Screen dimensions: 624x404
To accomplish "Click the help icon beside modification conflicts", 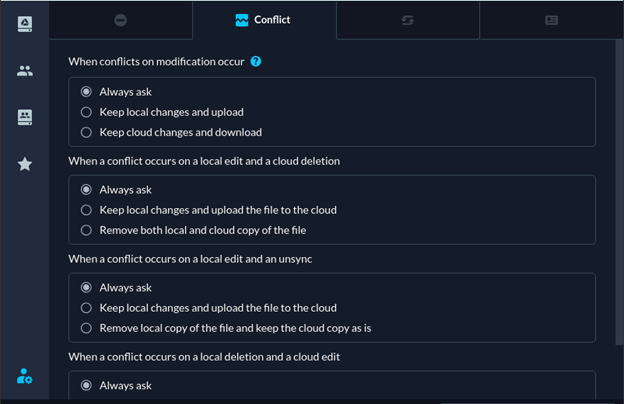I will coord(255,61).
